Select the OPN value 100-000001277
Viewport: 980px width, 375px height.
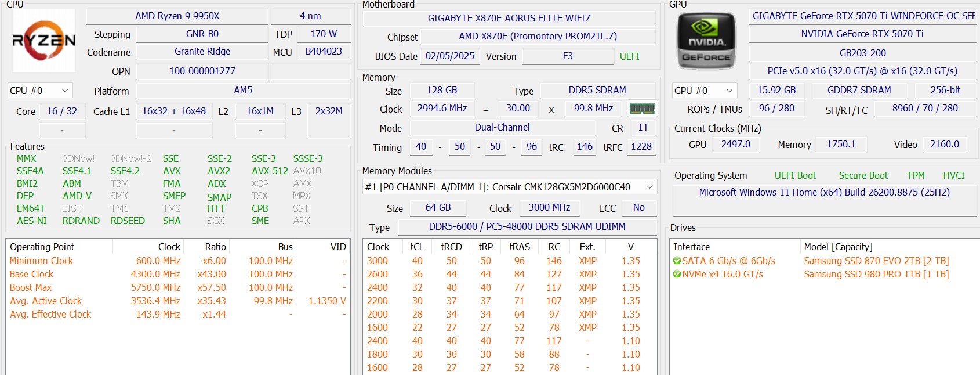[202, 71]
